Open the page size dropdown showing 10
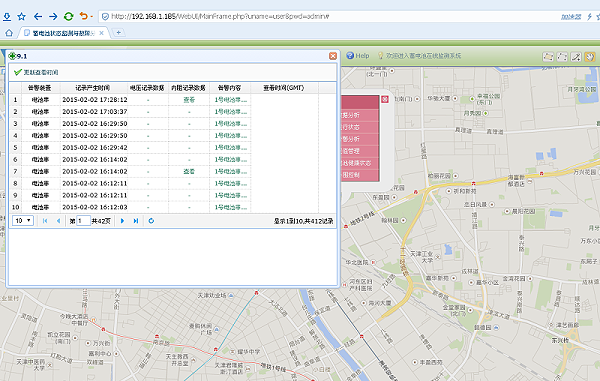 (x=23, y=221)
